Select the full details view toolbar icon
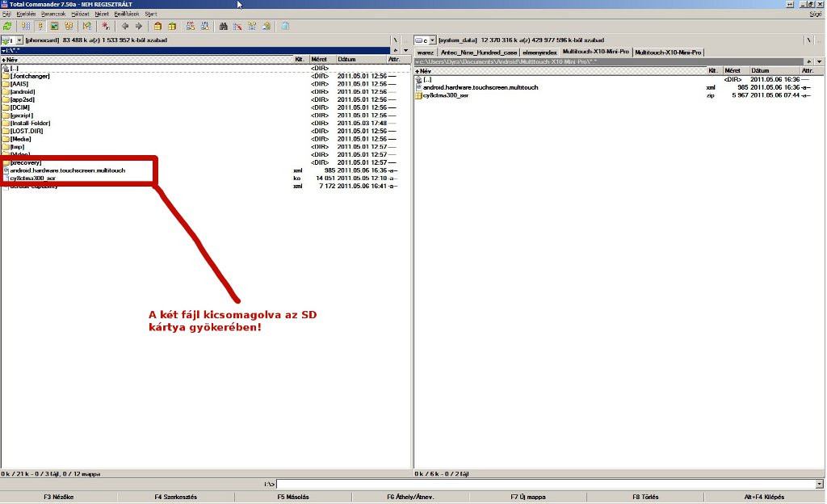827x504 pixels. [x=40, y=26]
